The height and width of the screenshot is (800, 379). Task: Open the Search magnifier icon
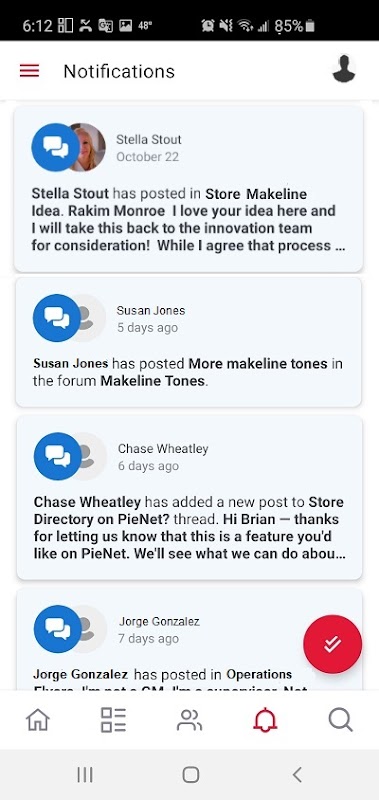click(x=340, y=720)
